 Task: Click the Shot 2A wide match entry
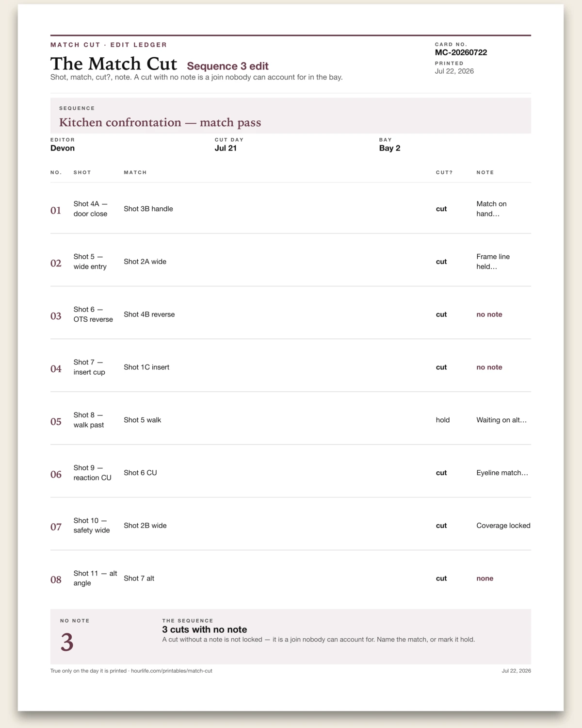(145, 262)
